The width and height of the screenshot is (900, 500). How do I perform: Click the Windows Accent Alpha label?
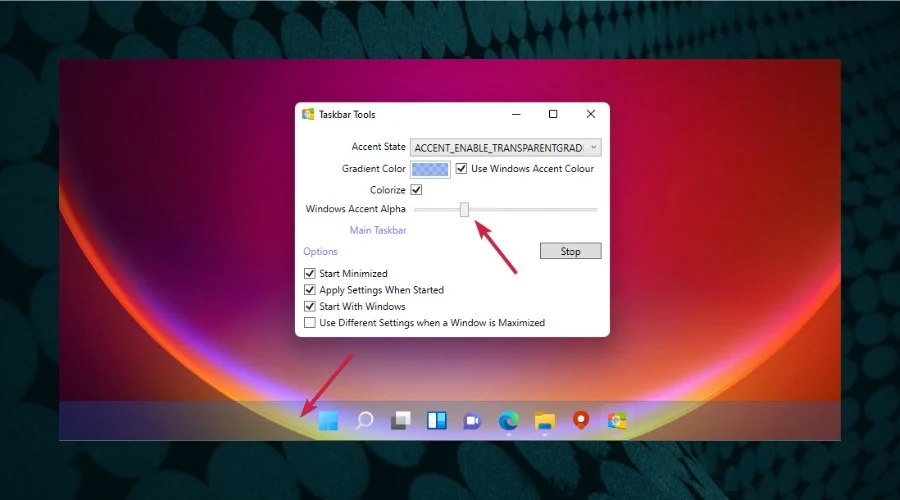[x=355, y=209]
